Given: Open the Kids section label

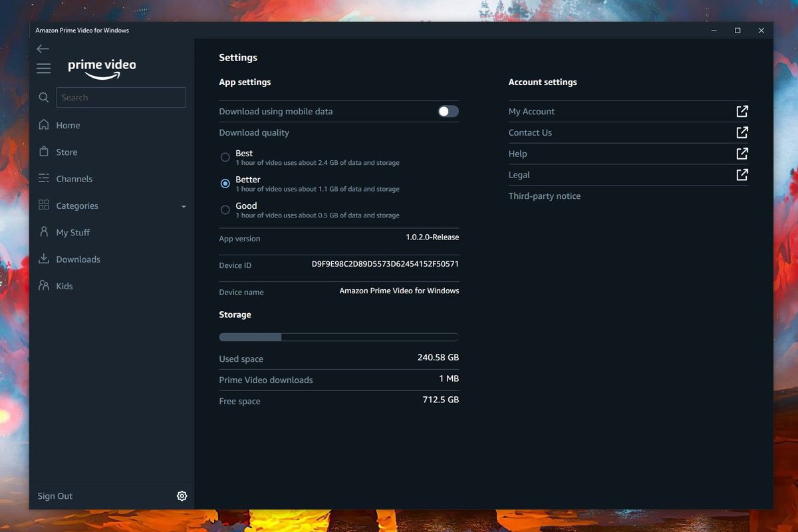Looking at the screenshot, I should (x=65, y=286).
